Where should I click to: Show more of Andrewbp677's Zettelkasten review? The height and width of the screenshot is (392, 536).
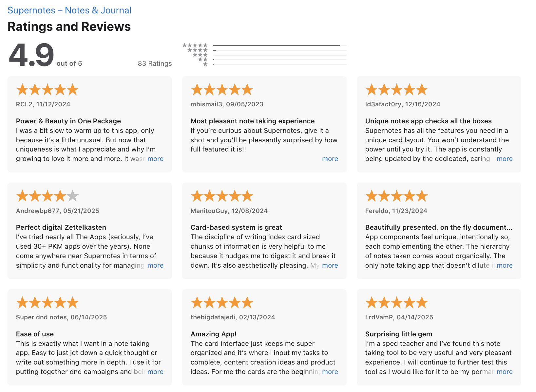point(155,265)
